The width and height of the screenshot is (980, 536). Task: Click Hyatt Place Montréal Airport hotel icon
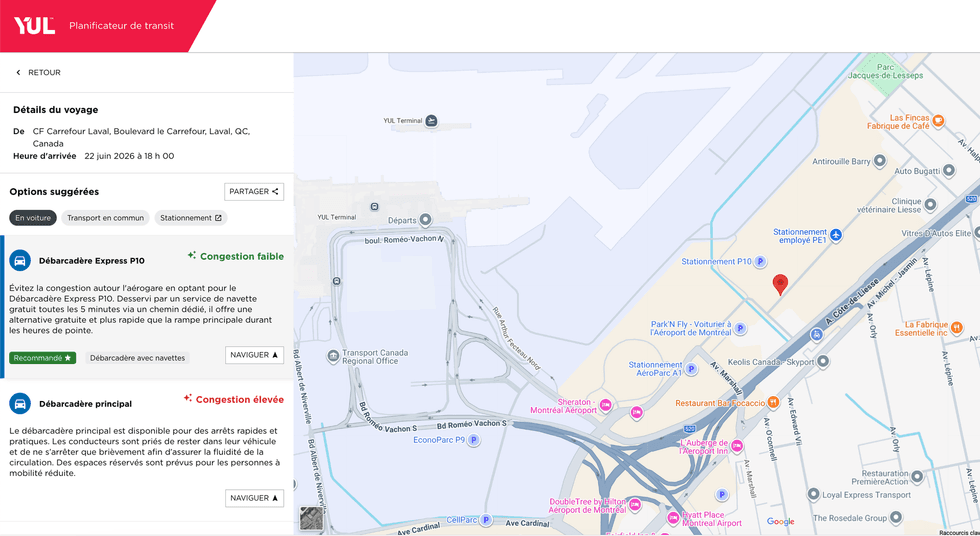pos(673,518)
